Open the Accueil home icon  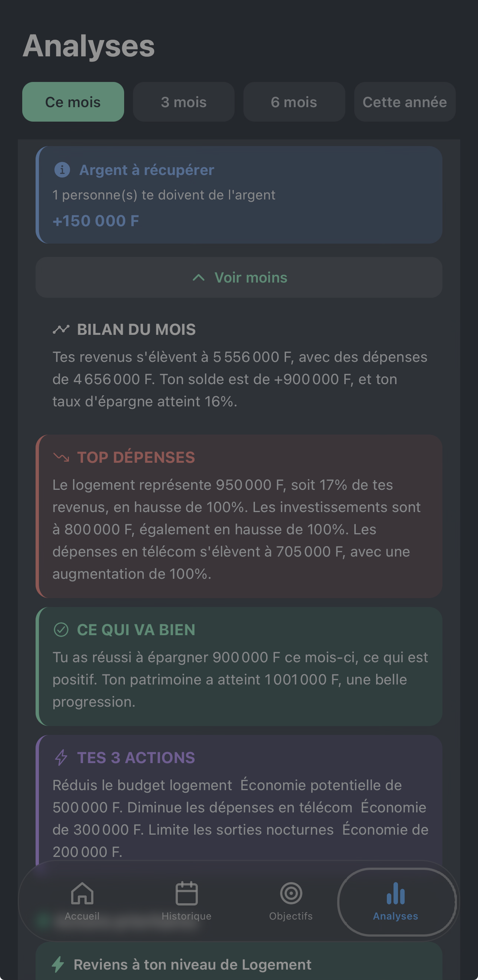[x=82, y=893]
